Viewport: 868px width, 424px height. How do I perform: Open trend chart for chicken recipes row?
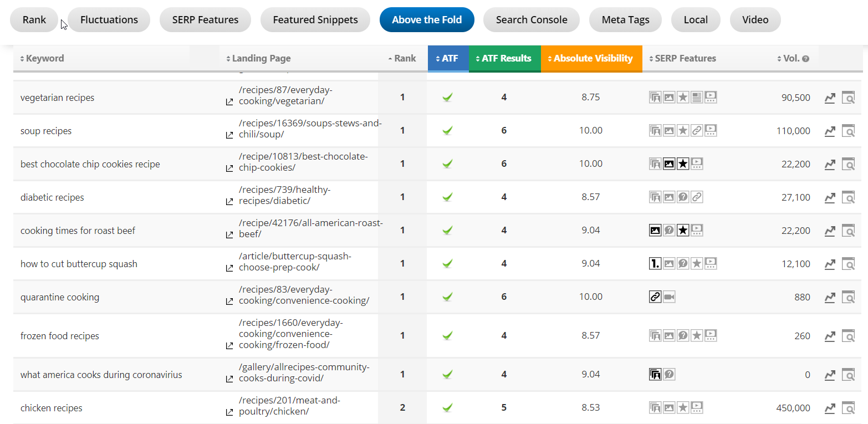pyautogui.click(x=829, y=408)
